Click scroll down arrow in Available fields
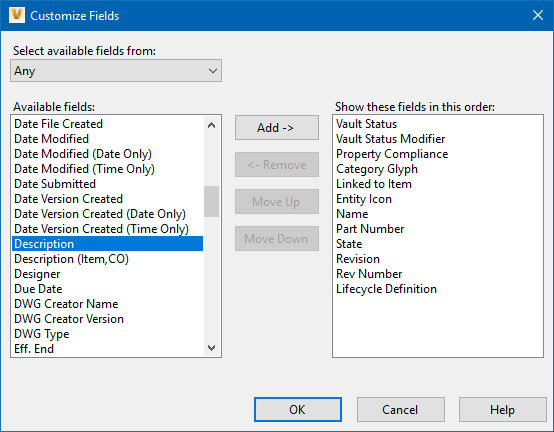Image resolution: width=554 pixels, height=432 pixels. (x=211, y=348)
